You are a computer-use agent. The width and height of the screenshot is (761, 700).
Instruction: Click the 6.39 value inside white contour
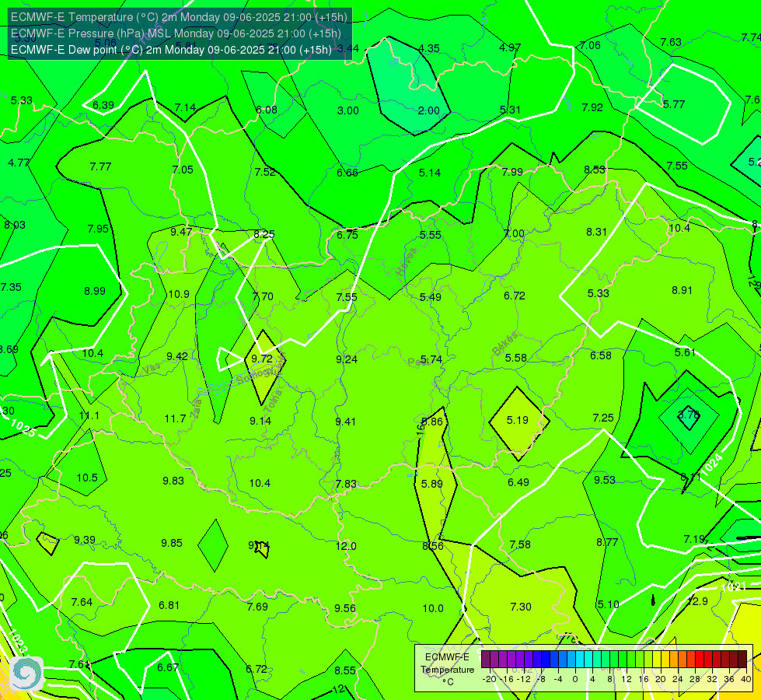[103, 106]
